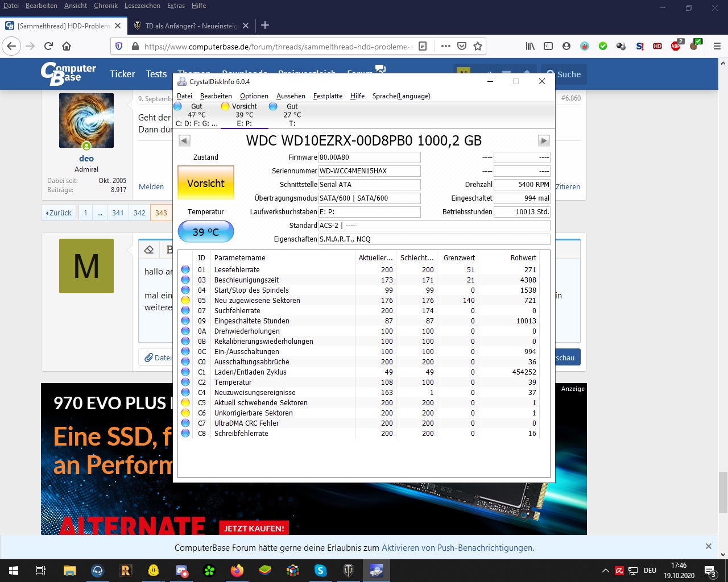
Task: Open Firefox hamburger menu
Action: tap(717, 47)
